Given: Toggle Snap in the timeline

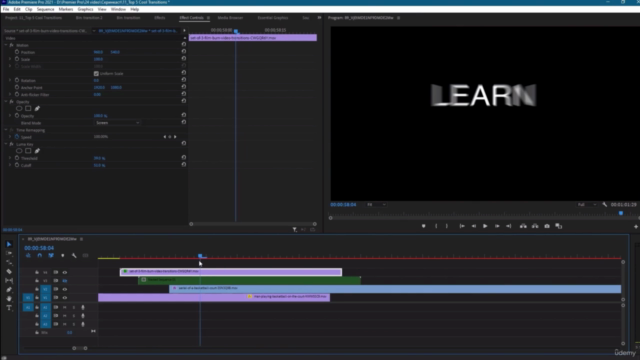Looking at the screenshot, I should [x=40, y=256].
